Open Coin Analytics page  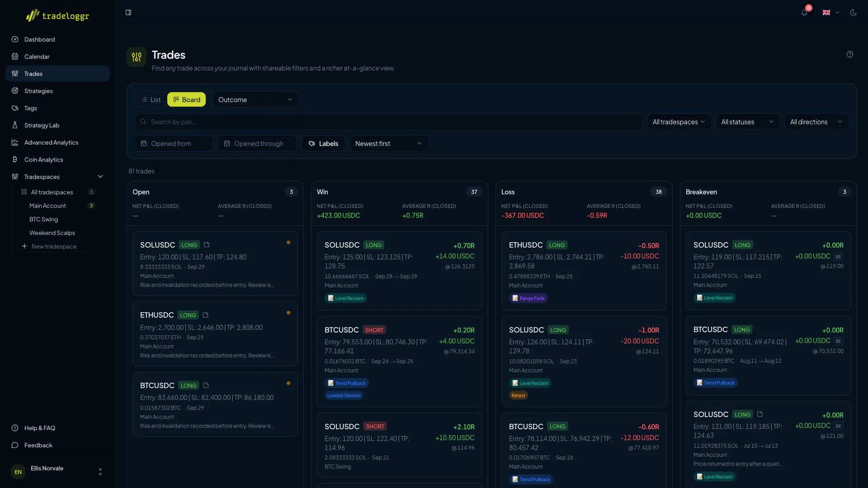57,160
